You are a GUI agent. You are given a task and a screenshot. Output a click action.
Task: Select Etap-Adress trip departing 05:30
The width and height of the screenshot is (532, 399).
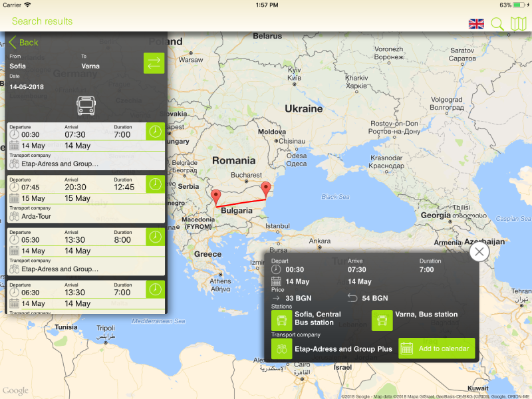pyautogui.click(x=86, y=251)
